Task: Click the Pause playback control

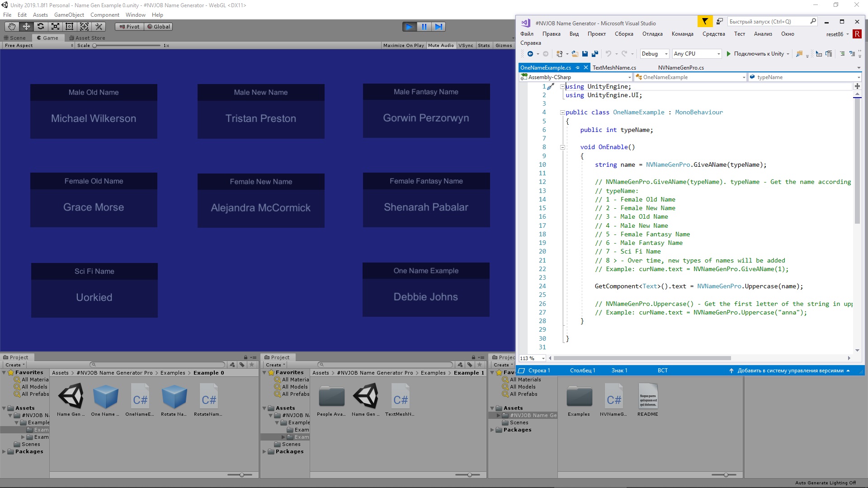Action: (x=424, y=26)
